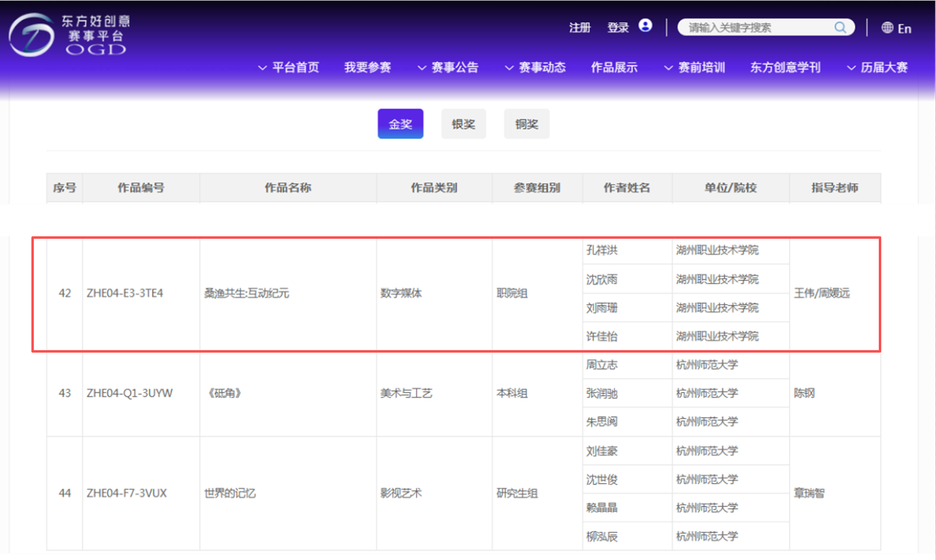Expand the 赛事动态 dropdown chevron
This screenshot has height=560, width=936.
pyautogui.click(x=509, y=68)
